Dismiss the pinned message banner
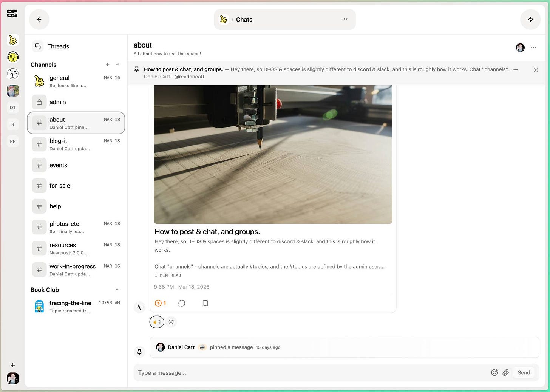 [536, 70]
